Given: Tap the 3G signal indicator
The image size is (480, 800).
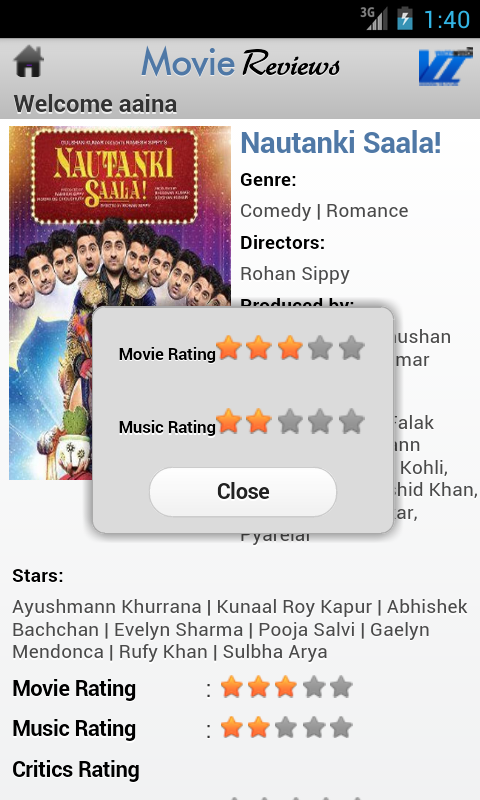Looking at the screenshot, I should [x=374, y=18].
